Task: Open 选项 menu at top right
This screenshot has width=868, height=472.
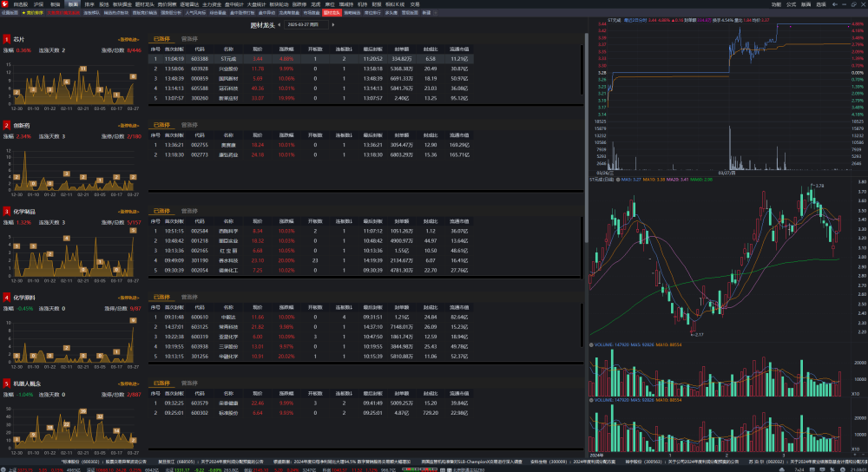Action: click(x=821, y=4)
